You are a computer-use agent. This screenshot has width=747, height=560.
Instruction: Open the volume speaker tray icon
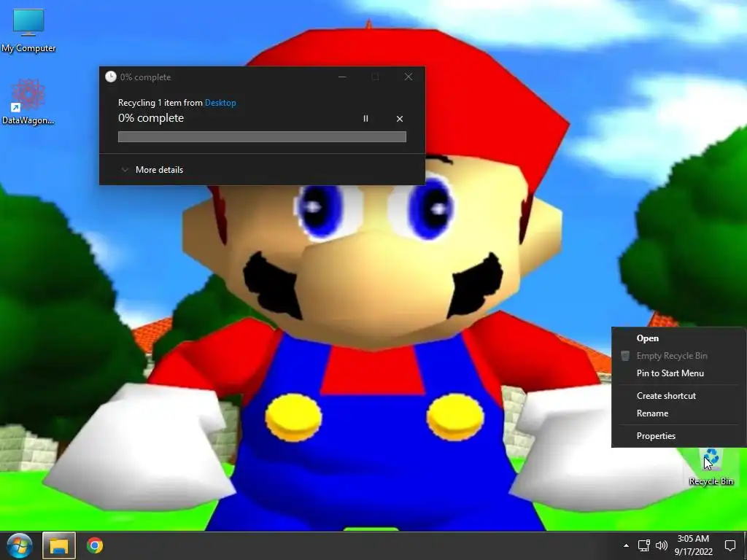pos(661,545)
